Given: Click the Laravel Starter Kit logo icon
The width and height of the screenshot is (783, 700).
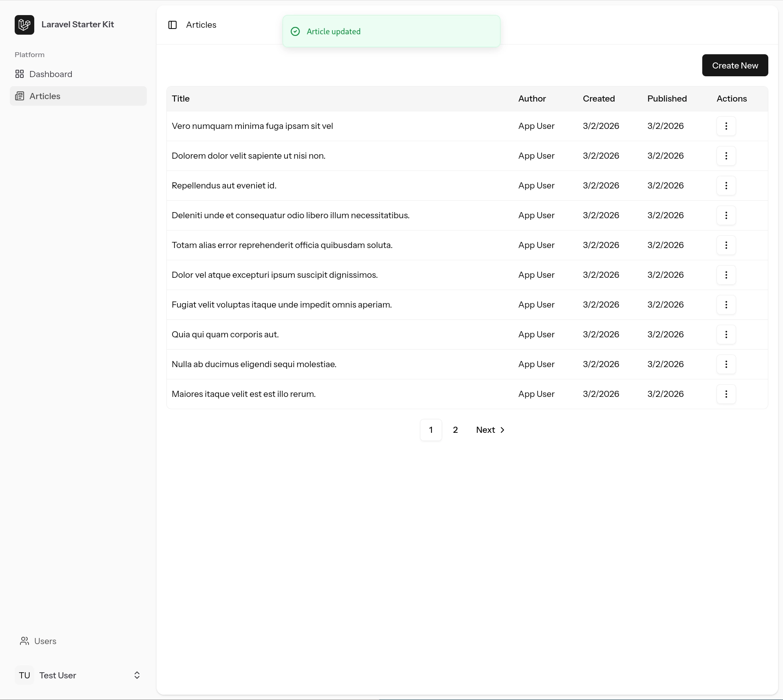Looking at the screenshot, I should [24, 24].
